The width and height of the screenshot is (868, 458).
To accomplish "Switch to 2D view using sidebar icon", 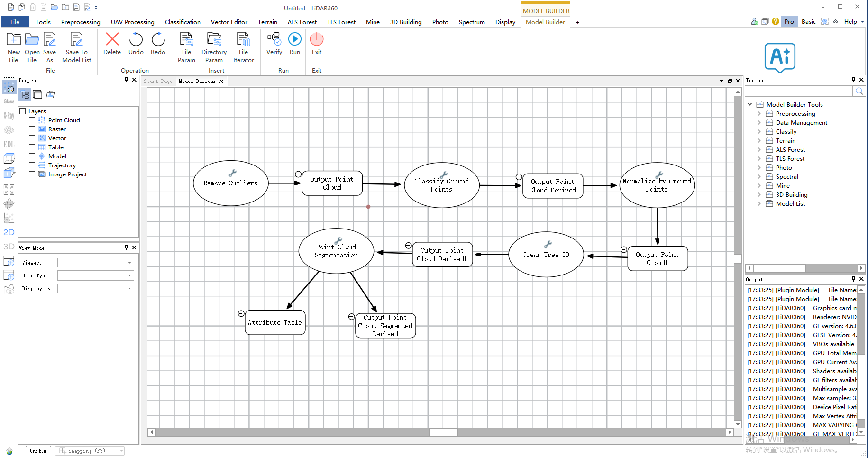I will (9, 232).
